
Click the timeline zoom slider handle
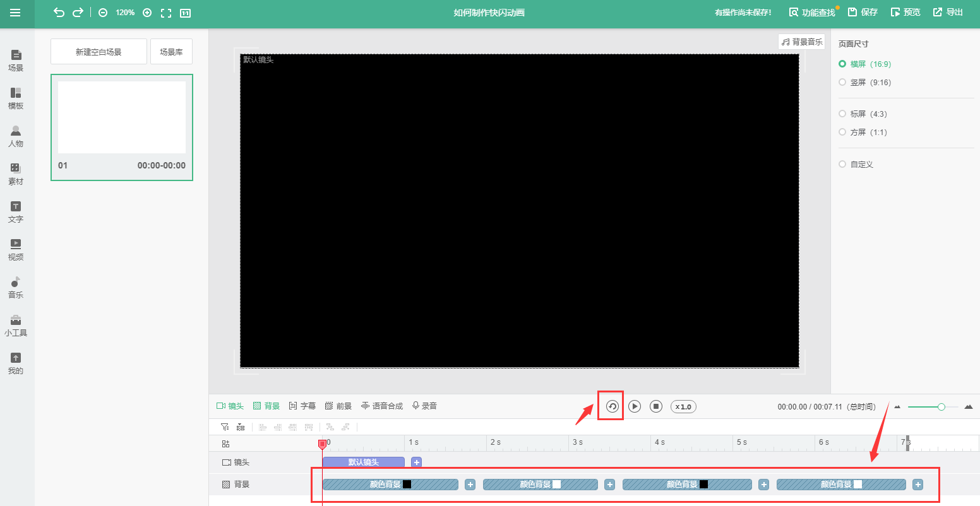tap(941, 407)
